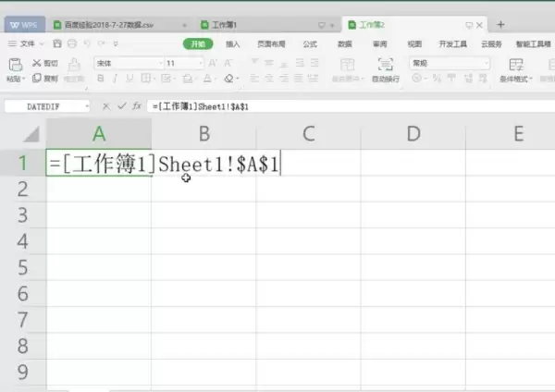Switch to the 开始 (Home) ribbon tab
The height and width of the screenshot is (392, 555).
(198, 43)
